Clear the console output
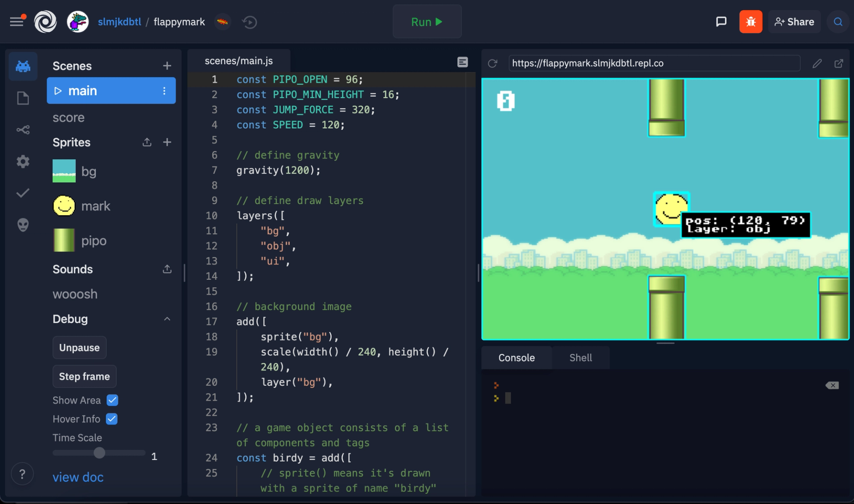The height and width of the screenshot is (504, 854). point(832,385)
